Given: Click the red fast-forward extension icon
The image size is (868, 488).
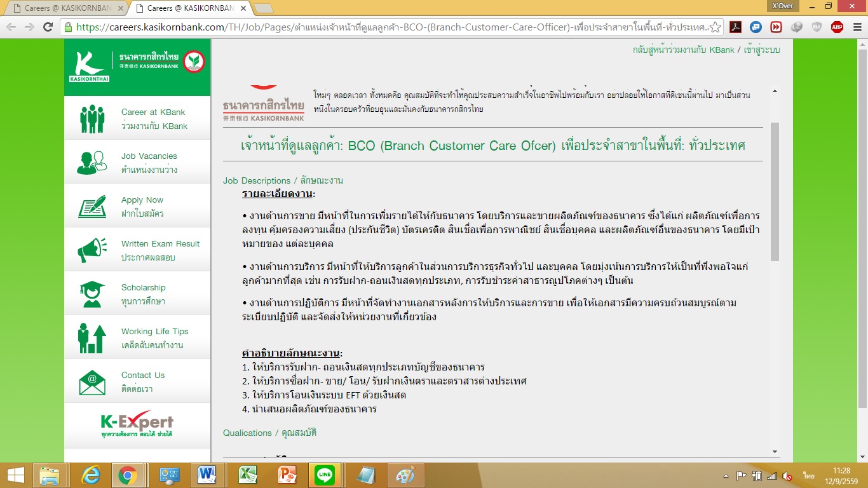Looking at the screenshot, I should 776,27.
